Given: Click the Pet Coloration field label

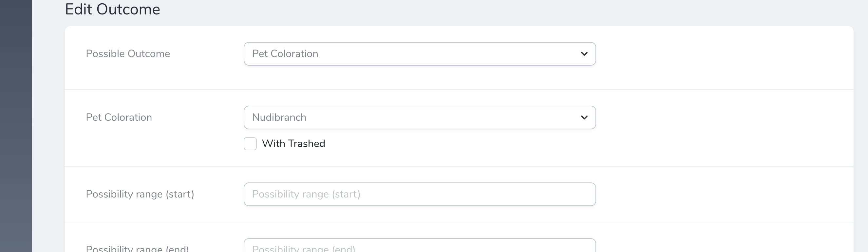Looking at the screenshot, I should point(119,117).
